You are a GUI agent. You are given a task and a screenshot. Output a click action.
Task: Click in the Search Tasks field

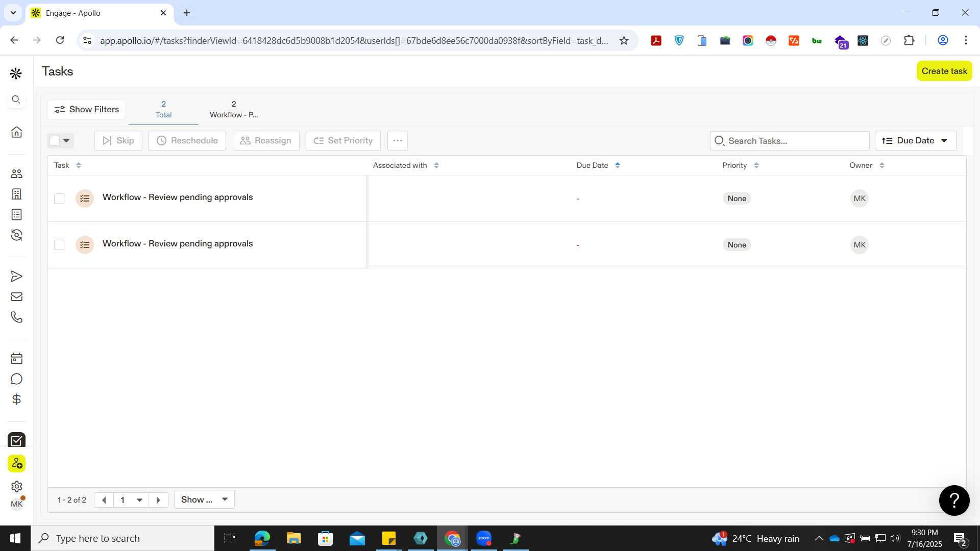pyautogui.click(x=790, y=141)
